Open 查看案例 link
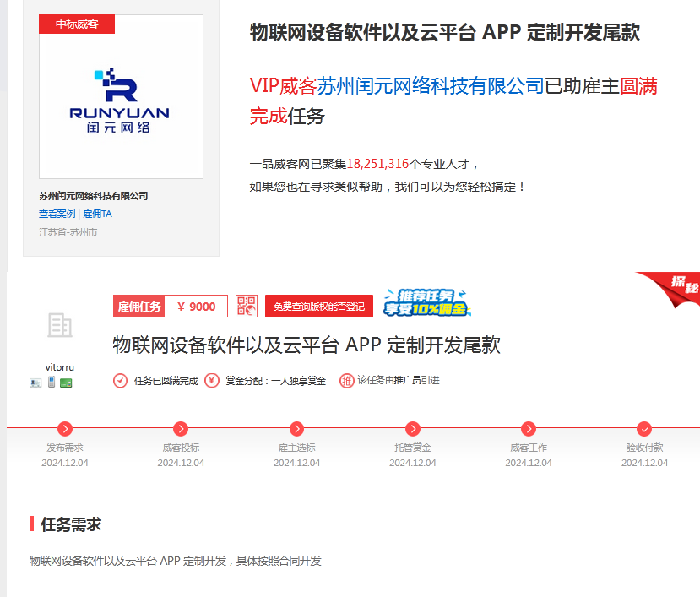The height and width of the screenshot is (597, 700). [x=57, y=214]
